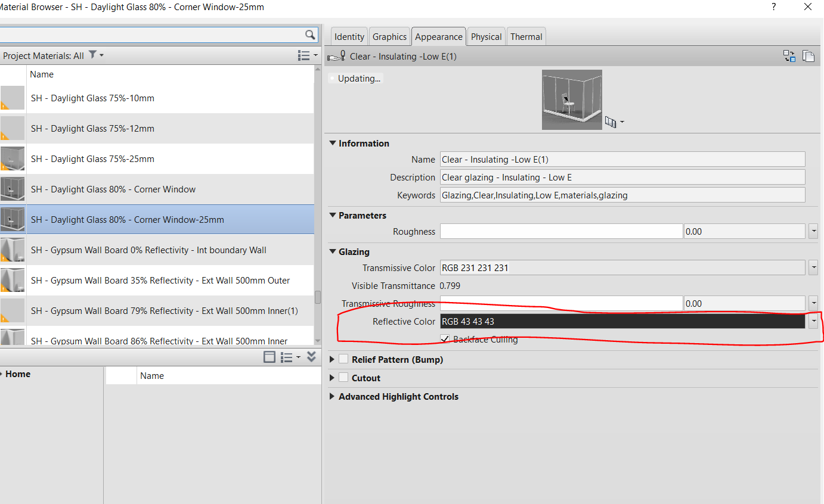The image size is (824, 504).
Task: Click the Keywords input field
Action: 622,195
